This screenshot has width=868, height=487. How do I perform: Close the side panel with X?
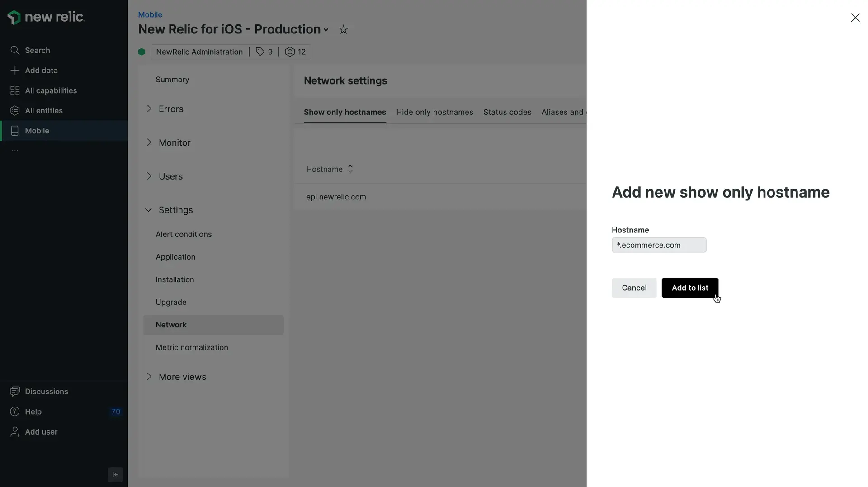click(855, 18)
